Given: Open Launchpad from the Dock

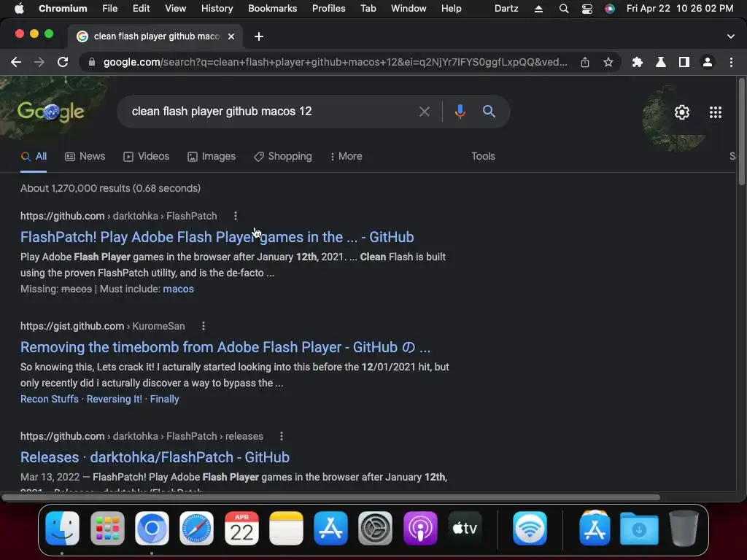Looking at the screenshot, I should pyautogui.click(x=107, y=528).
